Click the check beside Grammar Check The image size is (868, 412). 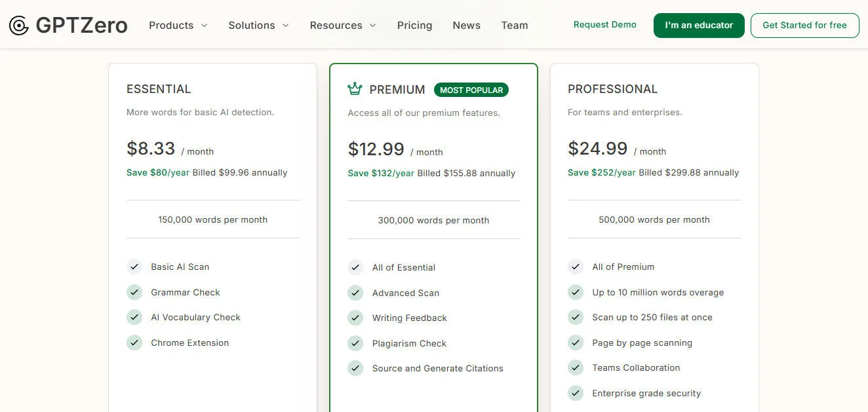134,292
